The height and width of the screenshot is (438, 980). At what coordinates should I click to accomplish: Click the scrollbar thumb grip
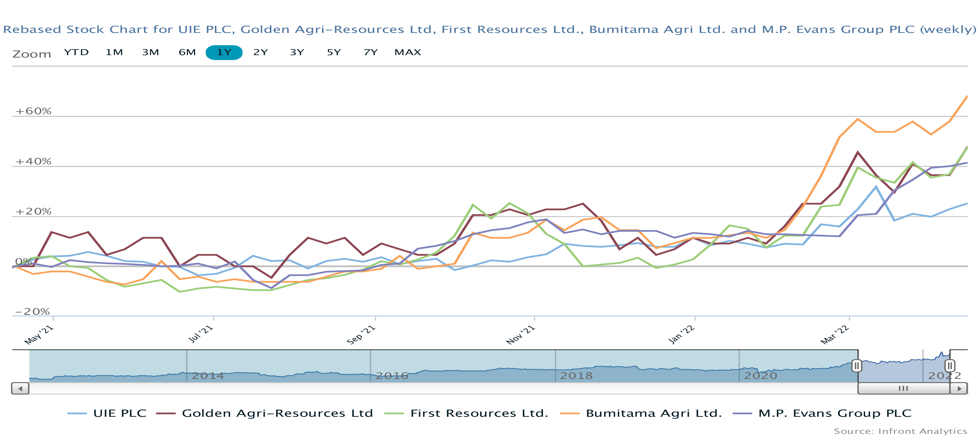[903, 388]
